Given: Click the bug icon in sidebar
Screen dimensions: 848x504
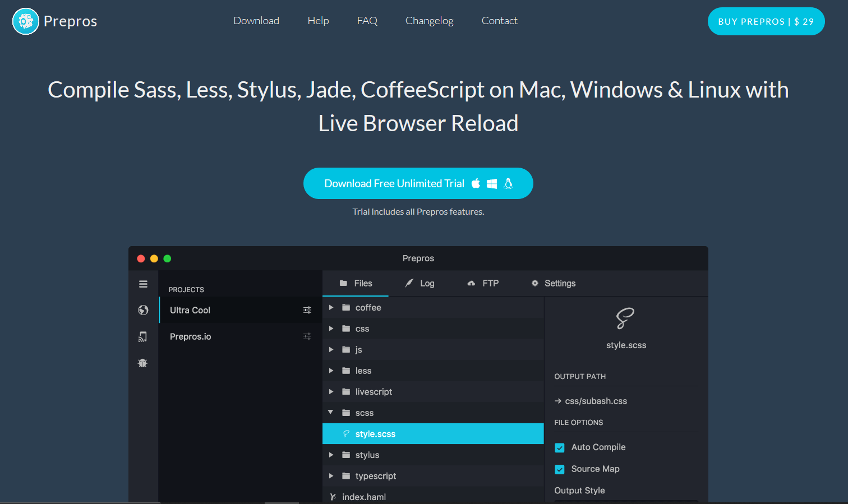Looking at the screenshot, I should [143, 363].
